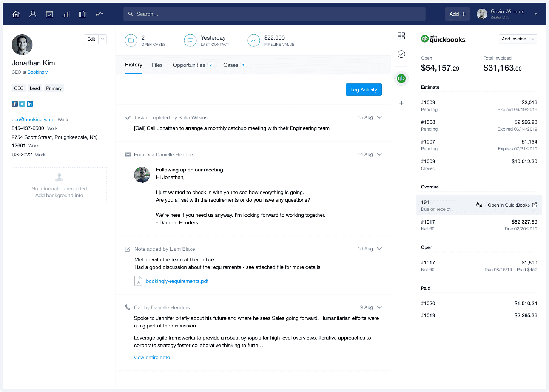
Task: Click inside the Search input field
Action: click(x=274, y=14)
